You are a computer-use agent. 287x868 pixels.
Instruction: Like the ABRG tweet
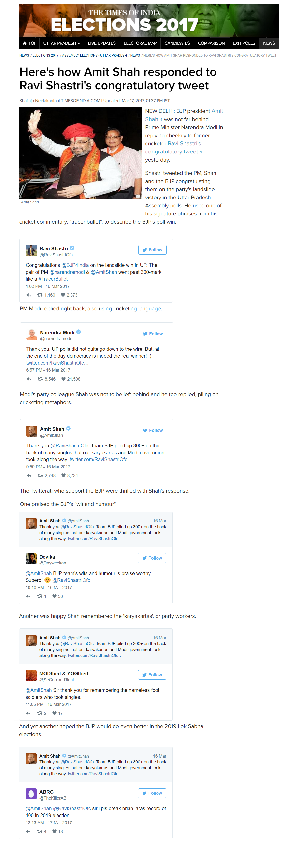click(54, 832)
